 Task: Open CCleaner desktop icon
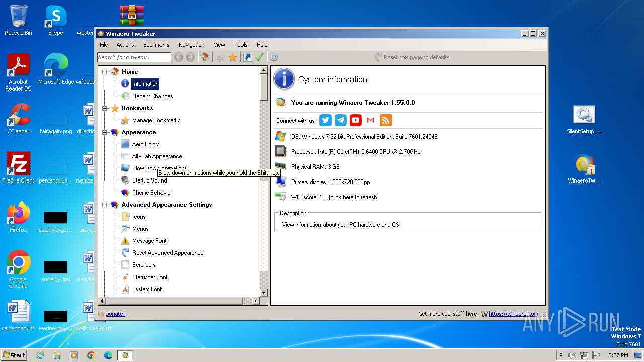(18, 119)
